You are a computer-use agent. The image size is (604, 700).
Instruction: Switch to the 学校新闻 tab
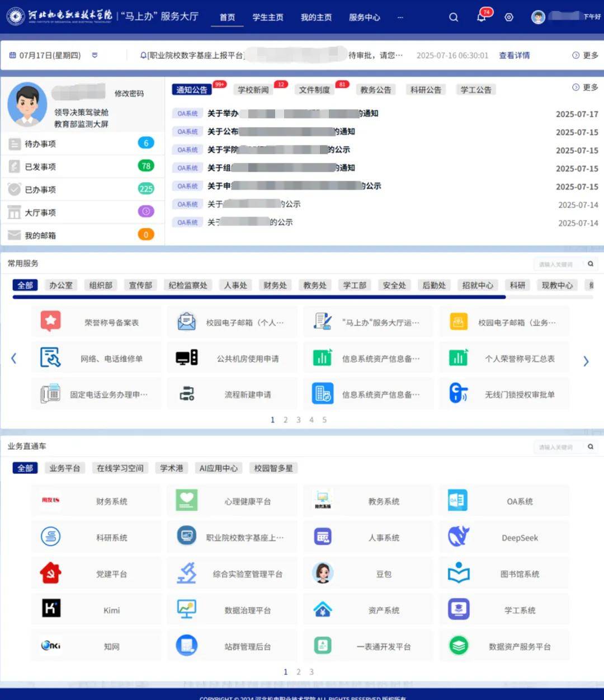(253, 90)
